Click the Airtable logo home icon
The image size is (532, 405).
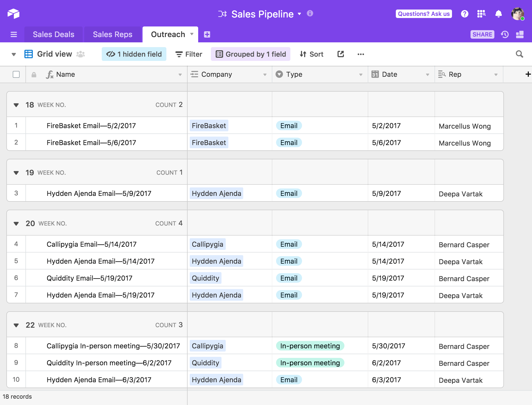(14, 13)
